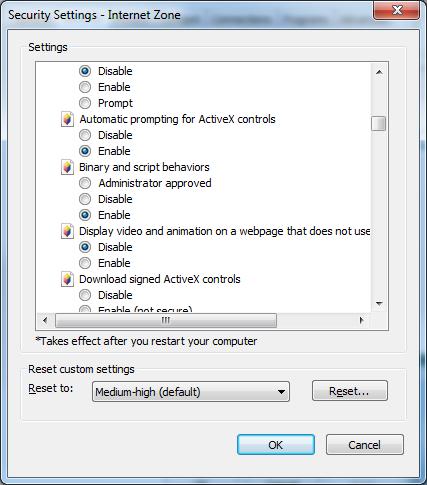Click the Download signed ActiveX controls icon
This screenshot has height=485, width=427.
[x=67, y=279]
